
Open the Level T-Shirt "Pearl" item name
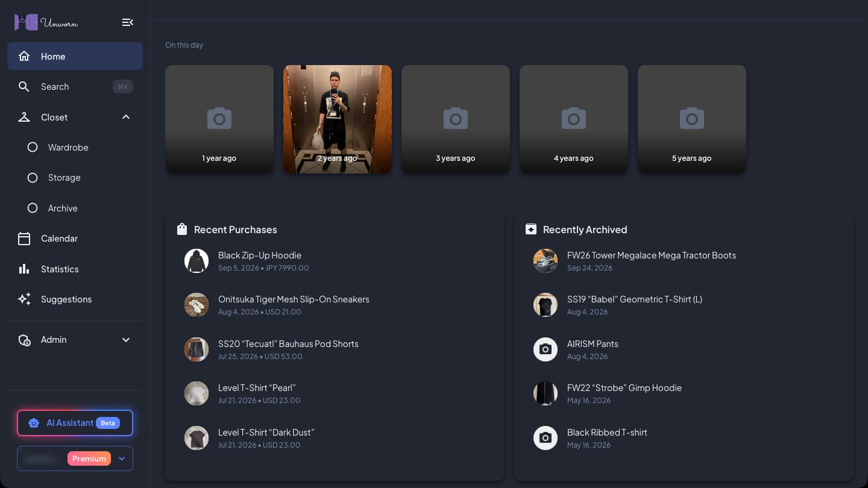point(257,388)
